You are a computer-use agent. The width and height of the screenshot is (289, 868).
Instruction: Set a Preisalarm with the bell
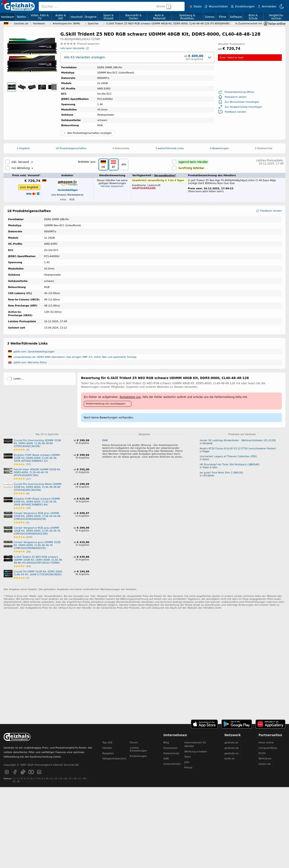[x=233, y=97]
